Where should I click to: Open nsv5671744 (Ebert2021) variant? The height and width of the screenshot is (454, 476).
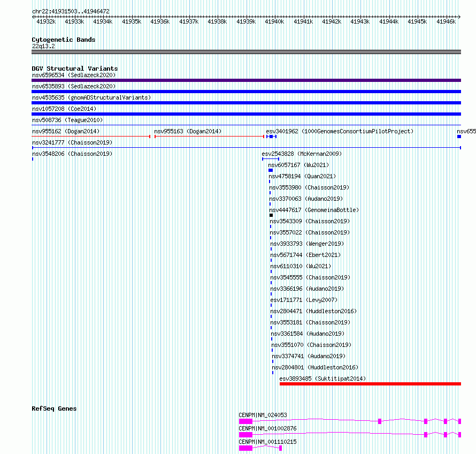click(x=306, y=255)
